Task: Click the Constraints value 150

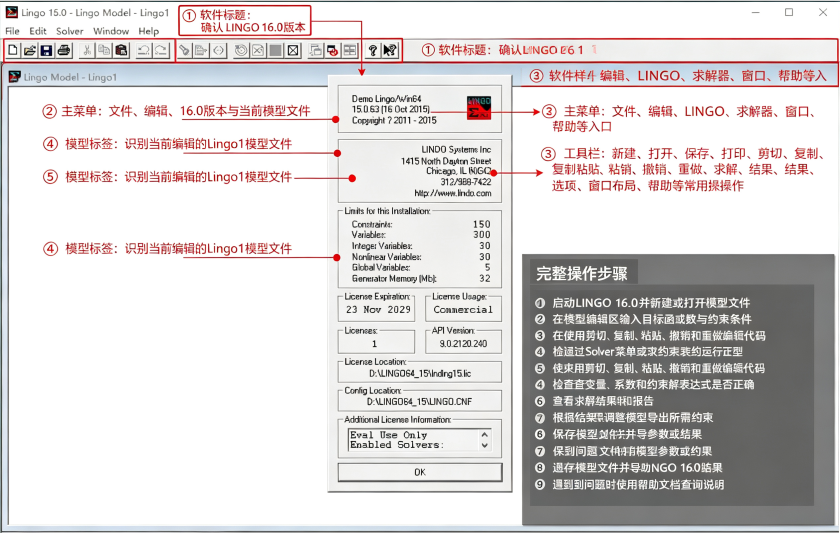Action: (482, 224)
